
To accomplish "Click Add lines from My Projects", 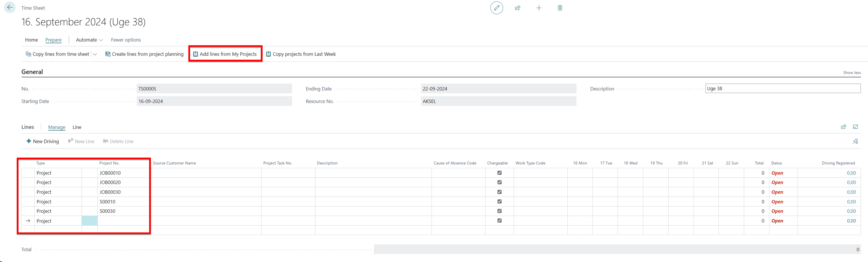I will (x=225, y=54).
